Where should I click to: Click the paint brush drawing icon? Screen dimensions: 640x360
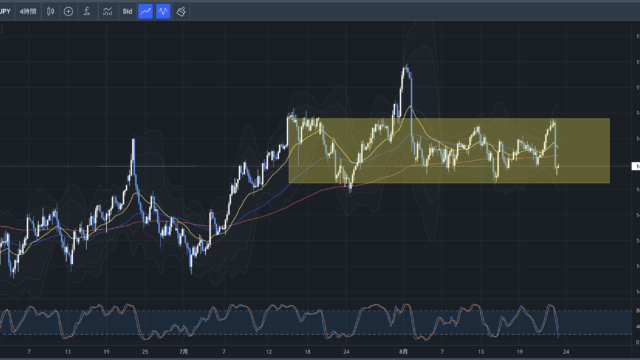coord(181,11)
